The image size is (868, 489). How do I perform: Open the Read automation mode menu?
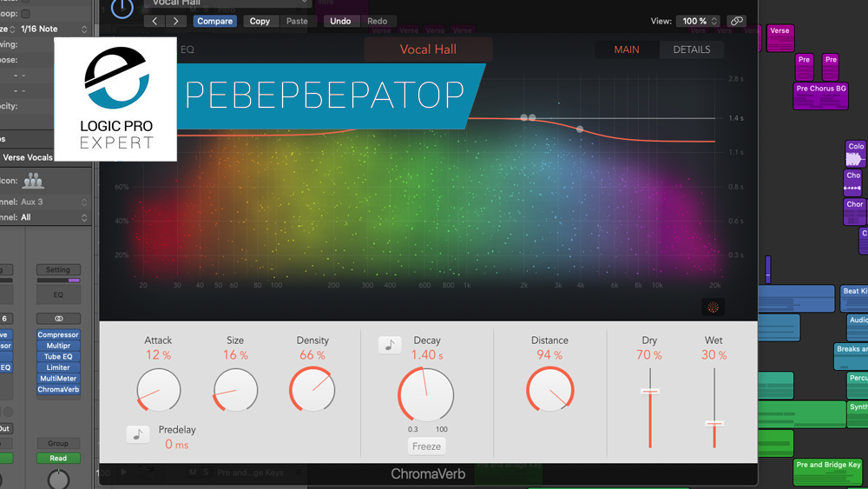[x=58, y=458]
